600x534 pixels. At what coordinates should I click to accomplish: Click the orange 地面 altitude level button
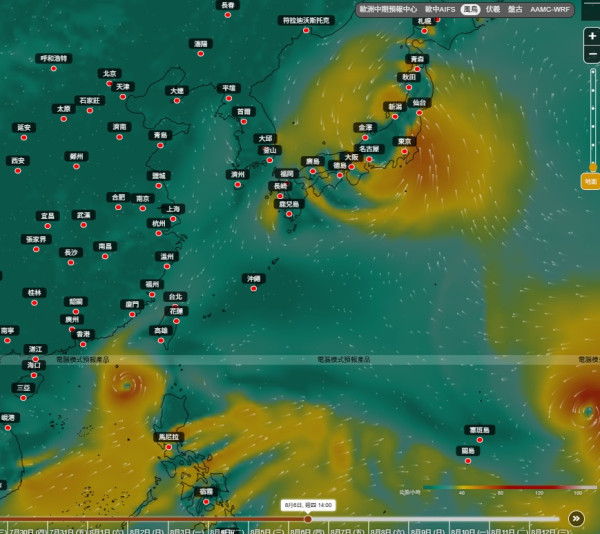click(x=590, y=181)
